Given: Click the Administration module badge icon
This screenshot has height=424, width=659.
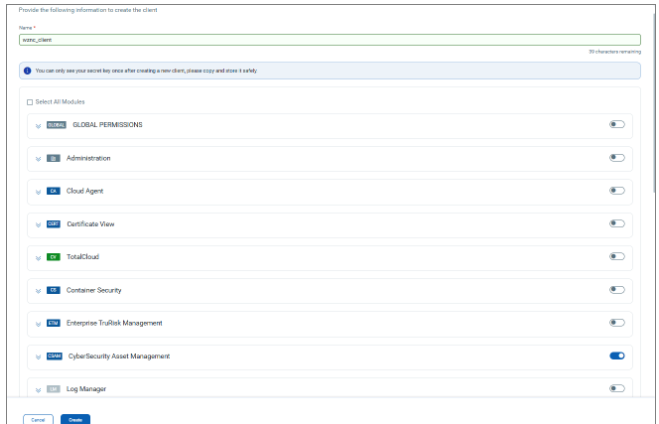Looking at the screenshot, I should (x=53, y=158).
